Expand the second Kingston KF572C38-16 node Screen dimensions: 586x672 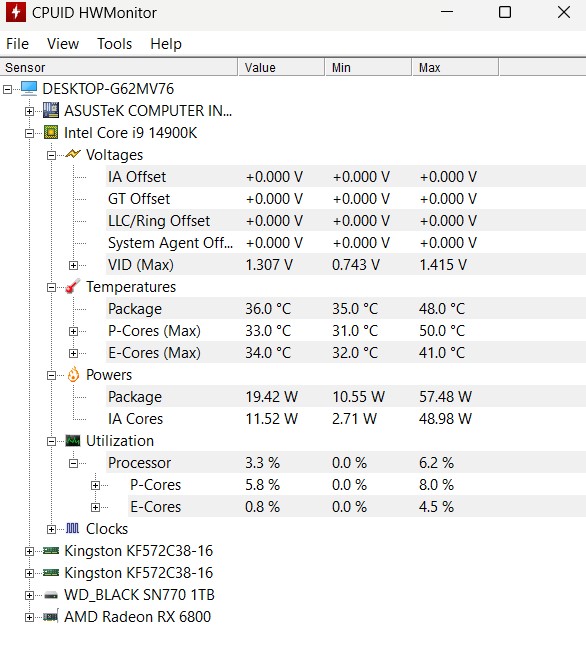[x=29, y=573]
